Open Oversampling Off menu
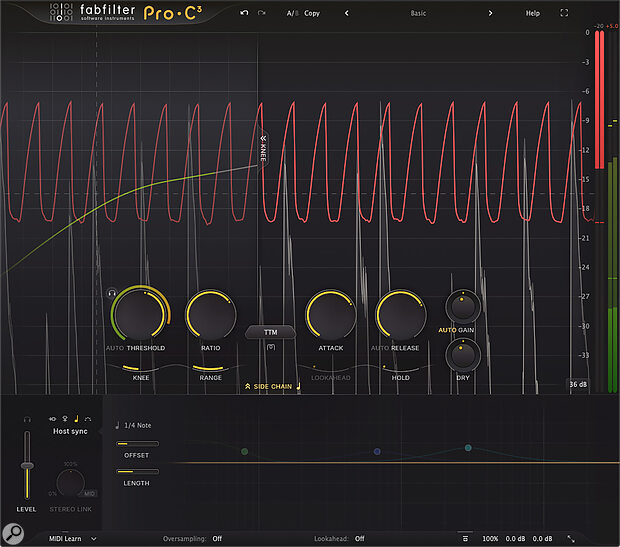This screenshot has height=547, width=620. click(x=193, y=539)
